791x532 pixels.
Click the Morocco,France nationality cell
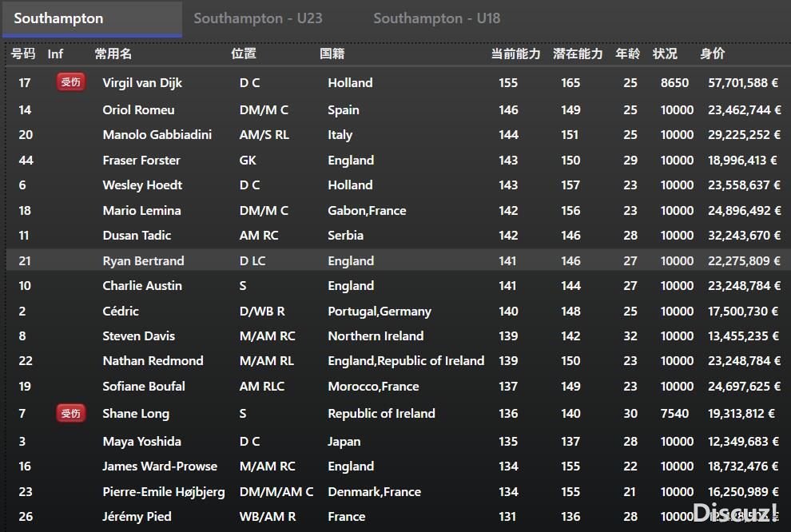373,387
